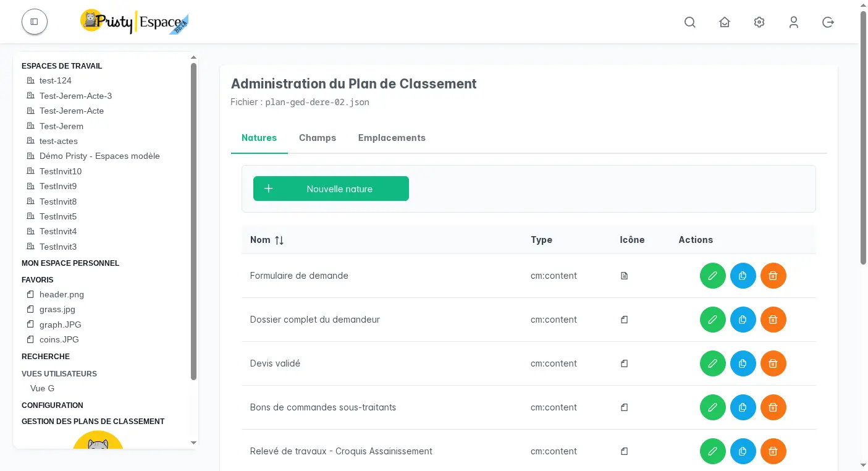Edit "Dossier complet du demandeur" with the pencil icon
Screen dimensions: 868x471
tap(712, 320)
